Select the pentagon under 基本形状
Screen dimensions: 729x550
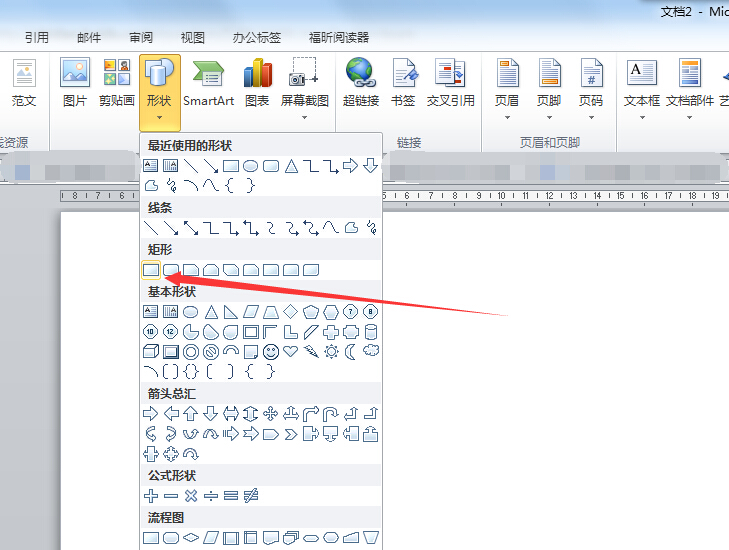(x=311, y=311)
